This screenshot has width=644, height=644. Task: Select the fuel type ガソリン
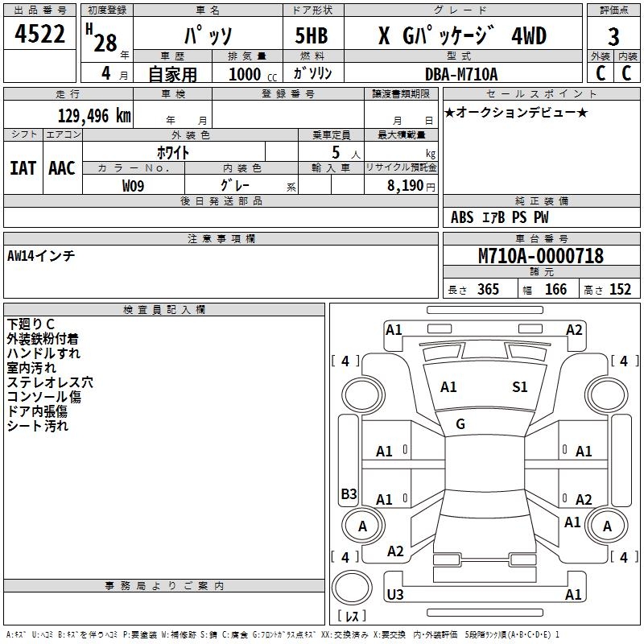312,73
